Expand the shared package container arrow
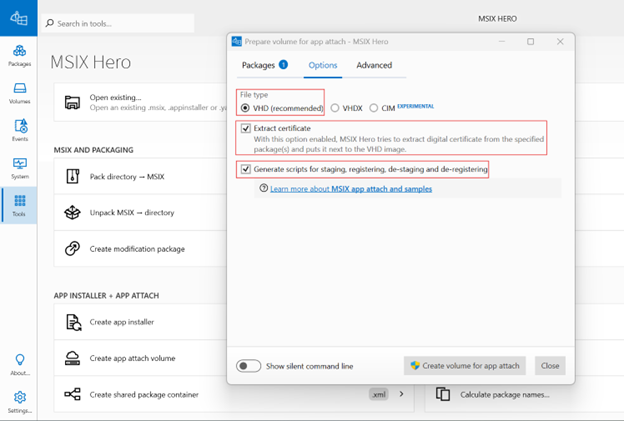Image resolution: width=624 pixels, height=421 pixels. click(x=402, y=394)
